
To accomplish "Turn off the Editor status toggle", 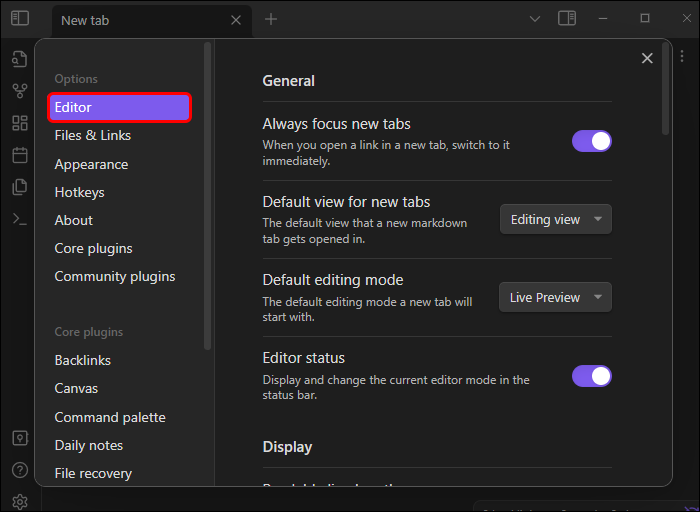I will tap(591, 376).
